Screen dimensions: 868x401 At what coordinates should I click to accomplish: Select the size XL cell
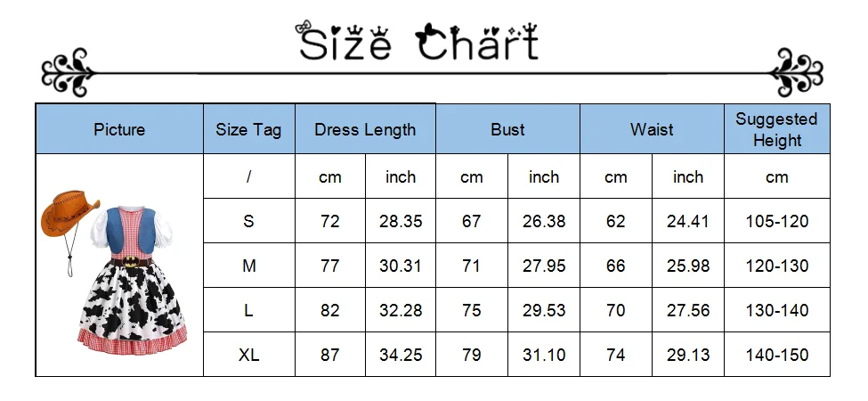tap(248, 355)
